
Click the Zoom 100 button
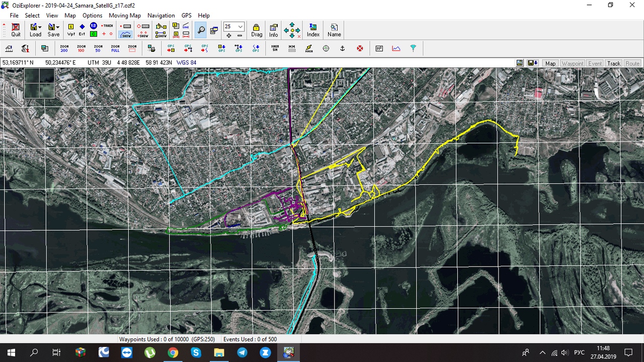[81, 48]
